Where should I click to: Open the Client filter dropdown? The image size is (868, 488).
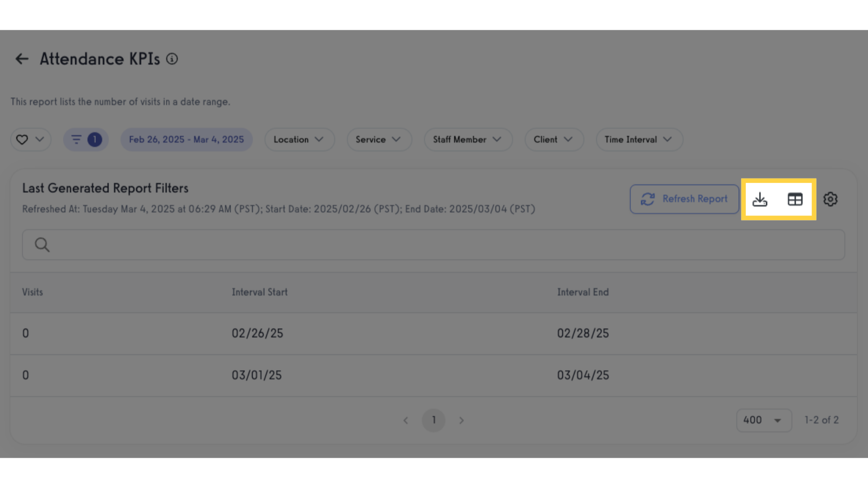coord(554,140)
